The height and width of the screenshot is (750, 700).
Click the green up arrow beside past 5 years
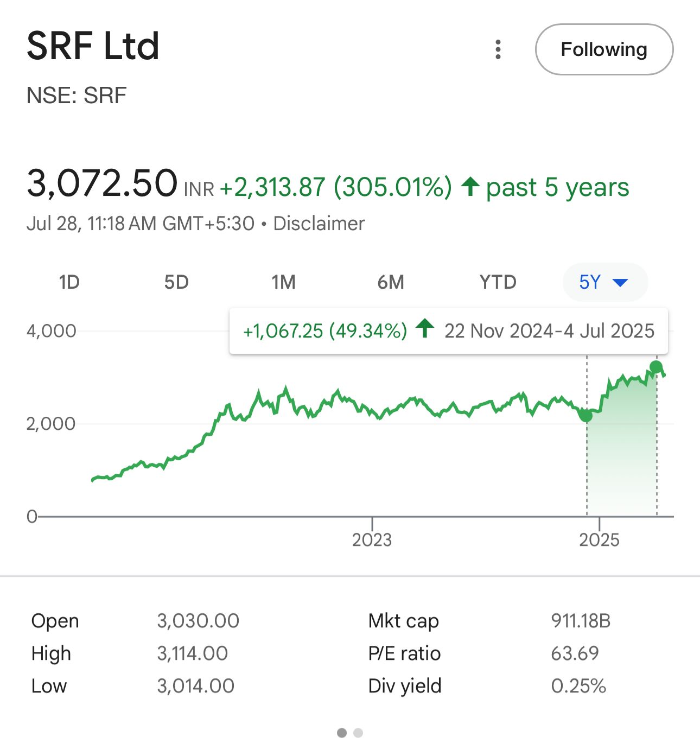pyautogui.click(x=470, y=187)
